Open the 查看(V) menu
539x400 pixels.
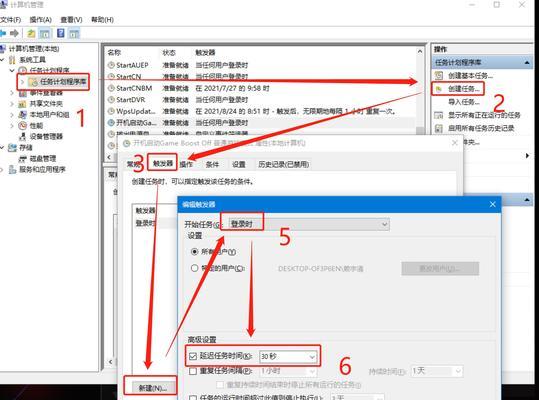tap(71, 20)
